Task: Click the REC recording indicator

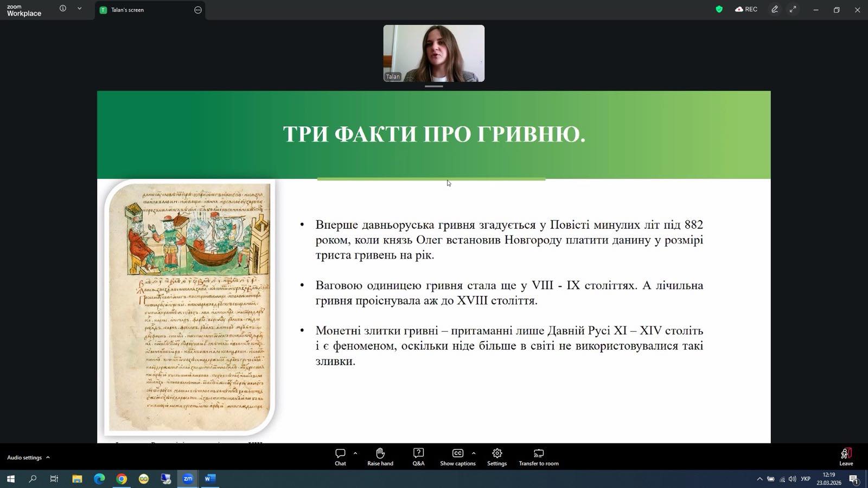Action: [746, 9]
